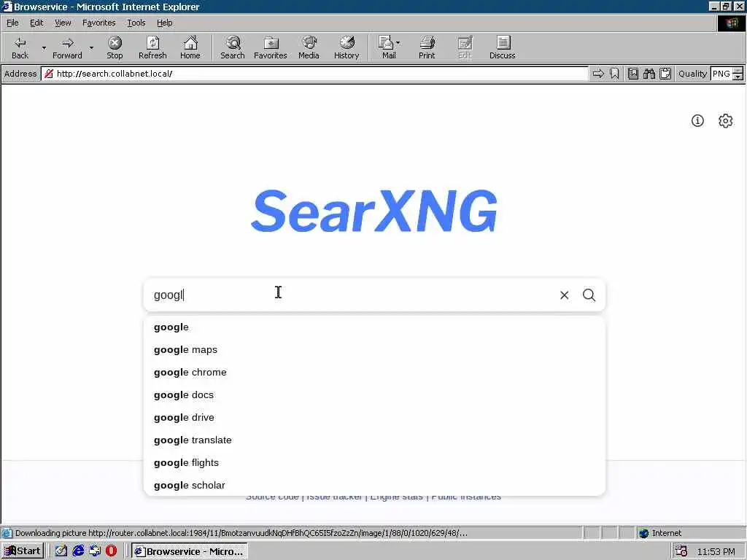Screen dimensions: 747x560
Task: Click the bookmark ribbon icon by address bar
Action: [614, 74]
